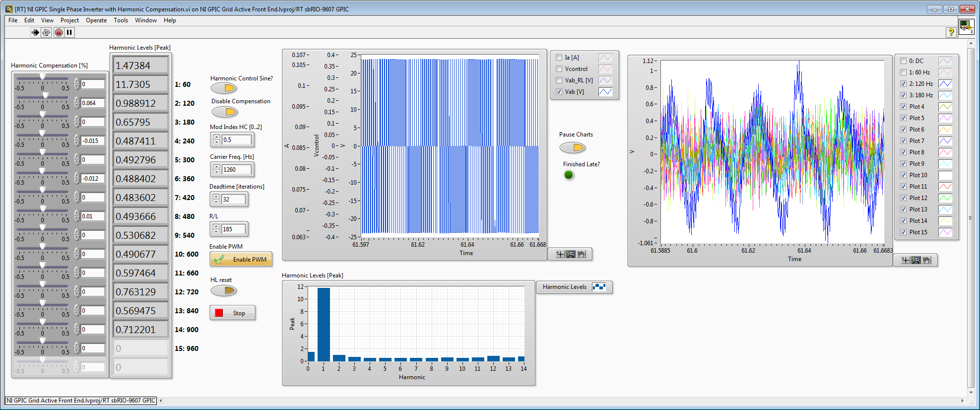
Task: Toggle the Harmonic Control Sine switch
Action: (x=224, y=88)
